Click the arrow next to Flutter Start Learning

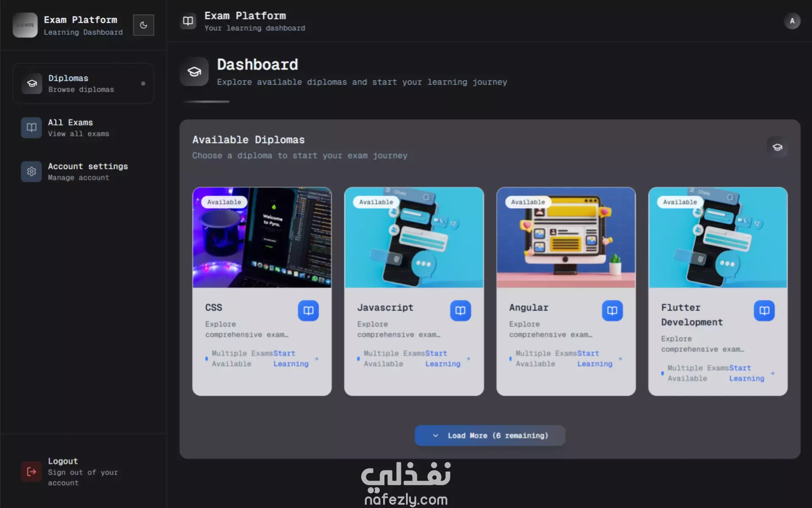coord(772,373)
